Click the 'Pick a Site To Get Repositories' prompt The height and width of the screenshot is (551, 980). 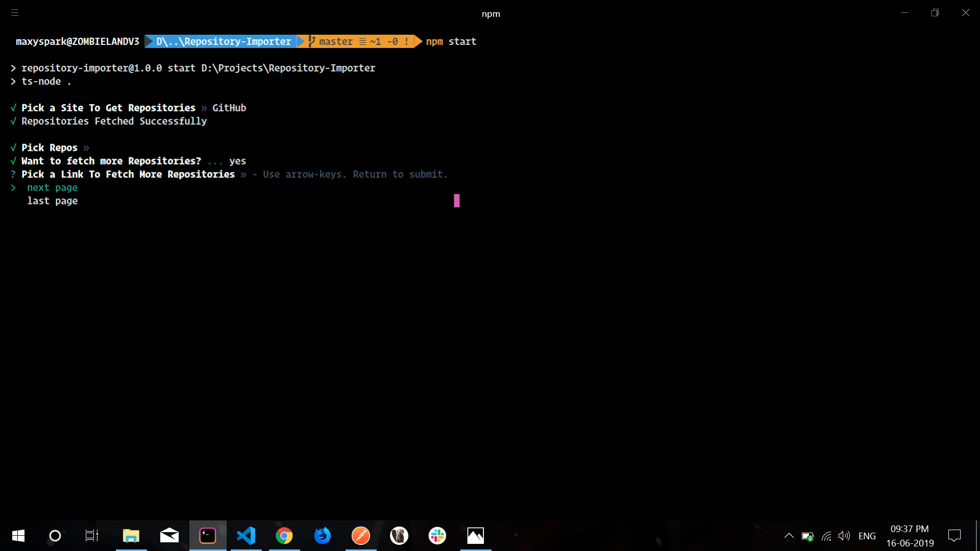coord(108,108)
